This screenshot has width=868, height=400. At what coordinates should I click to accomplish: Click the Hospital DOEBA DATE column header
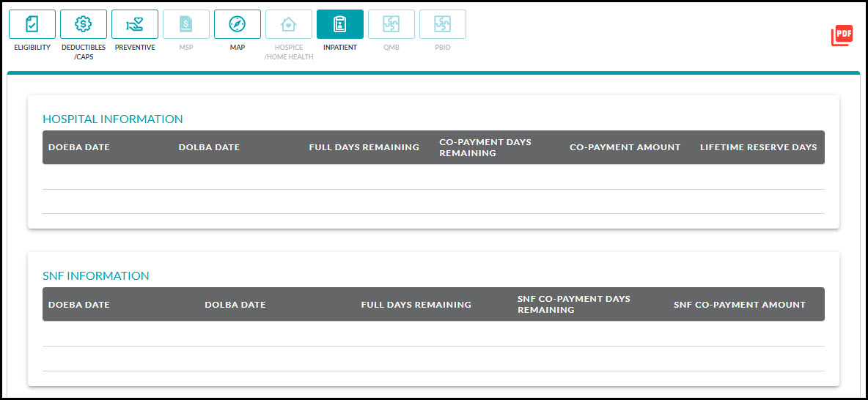(79, 147)
